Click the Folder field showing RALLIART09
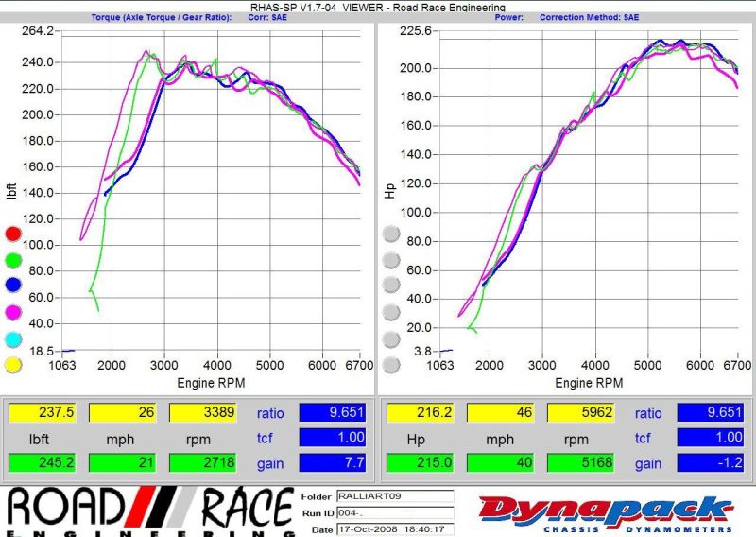The height and width of the screenshot is (537, 756). coord(394,497)
